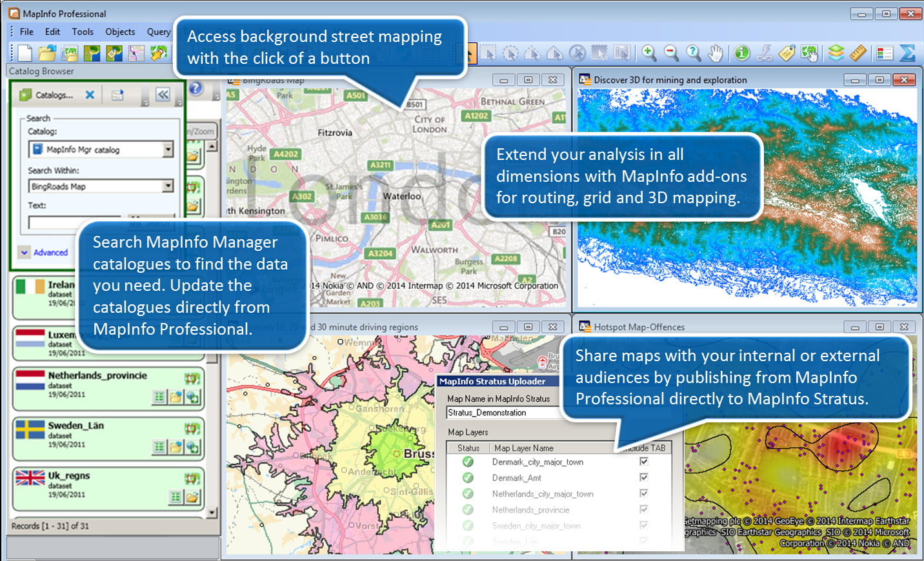Open the Objects menu
The image size is (924, 561).
[120, 32]
